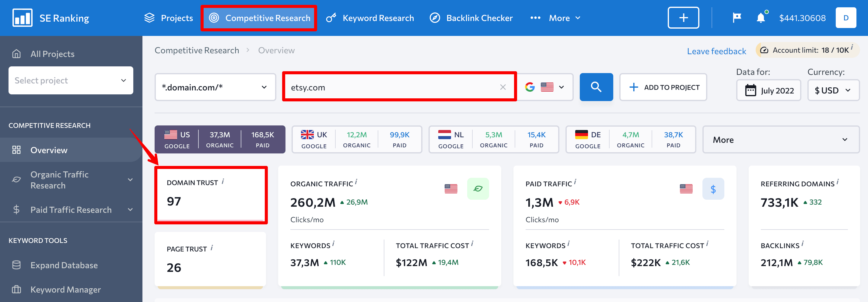The image size is (868, 302).
Task: Click the Domain Trust info icon
Action: [223, 181]
